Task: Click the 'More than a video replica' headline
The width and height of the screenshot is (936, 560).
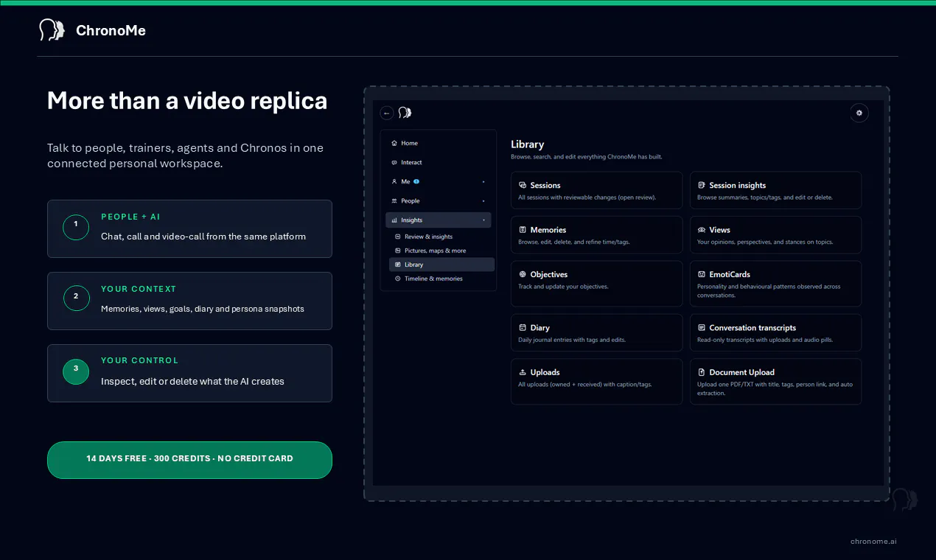Action: point(187,100)
